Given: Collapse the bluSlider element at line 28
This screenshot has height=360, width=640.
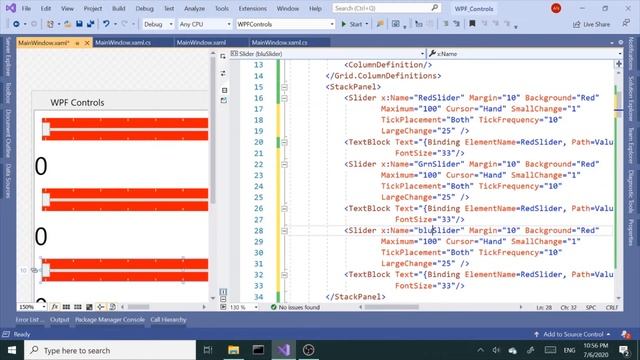Looking at the screenshot, I should tap(284, 231).
